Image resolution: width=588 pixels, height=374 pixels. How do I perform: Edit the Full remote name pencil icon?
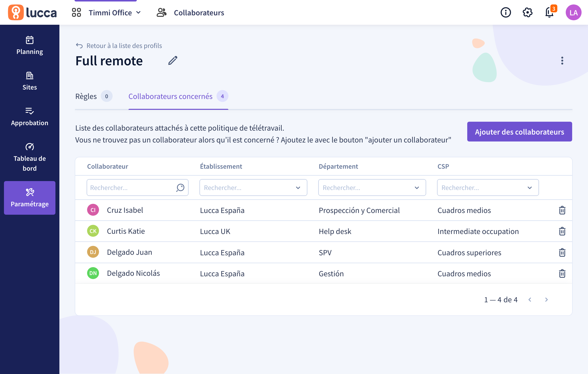[173, 61]
